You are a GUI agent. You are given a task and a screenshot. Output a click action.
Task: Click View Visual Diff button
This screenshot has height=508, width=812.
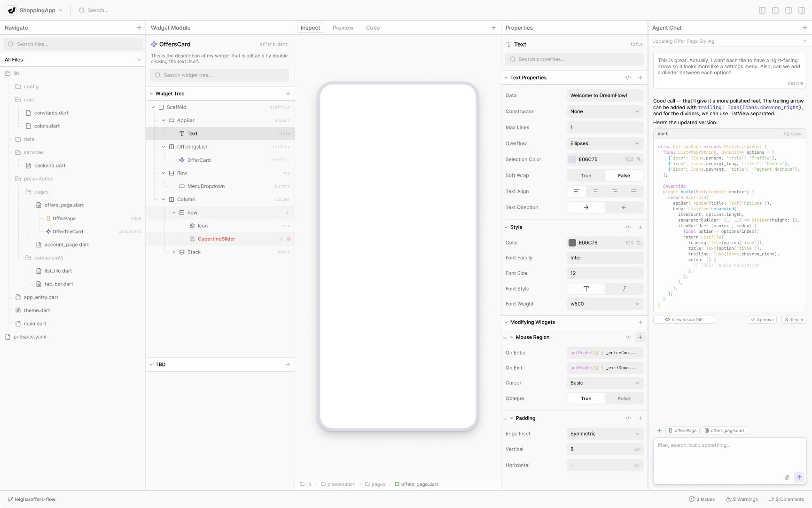coord(684,320)
